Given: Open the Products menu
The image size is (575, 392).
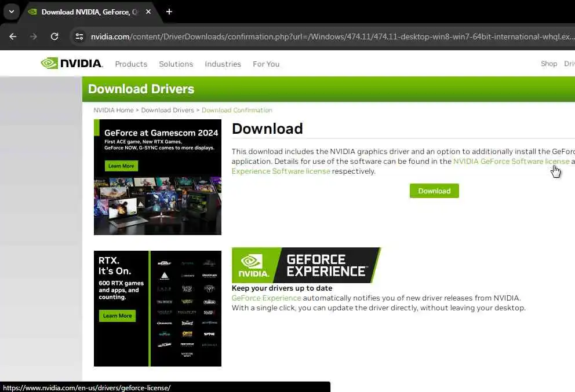Looking at the screenshot, I should click(131, 64).
